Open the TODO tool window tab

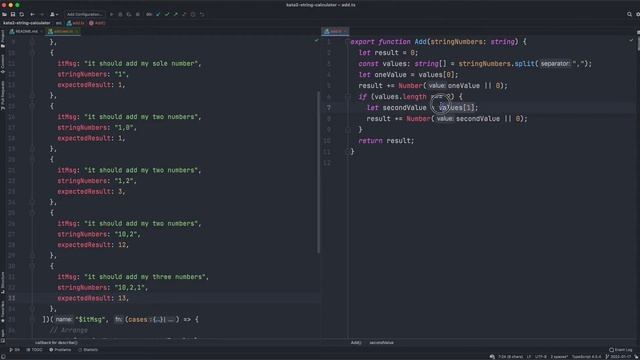click(x=34, y=350)
